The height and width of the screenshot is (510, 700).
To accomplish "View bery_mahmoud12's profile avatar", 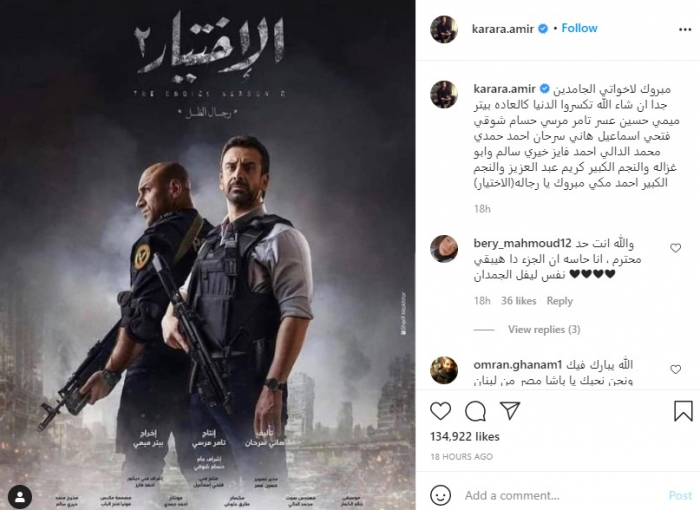I will tap(444, 249).
